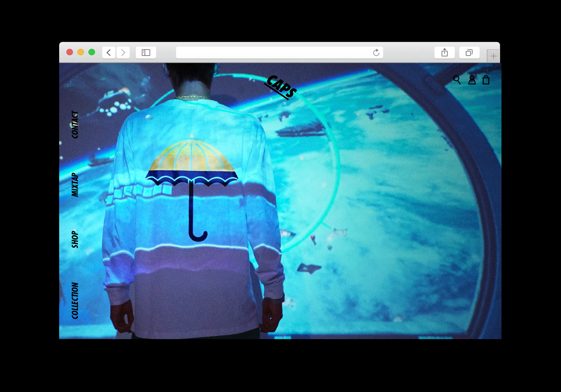Open the CONTACT menu item
Image resolution: width=561 pixels, height=392 pixels.
pyautogui.click(x=75, y=125)
